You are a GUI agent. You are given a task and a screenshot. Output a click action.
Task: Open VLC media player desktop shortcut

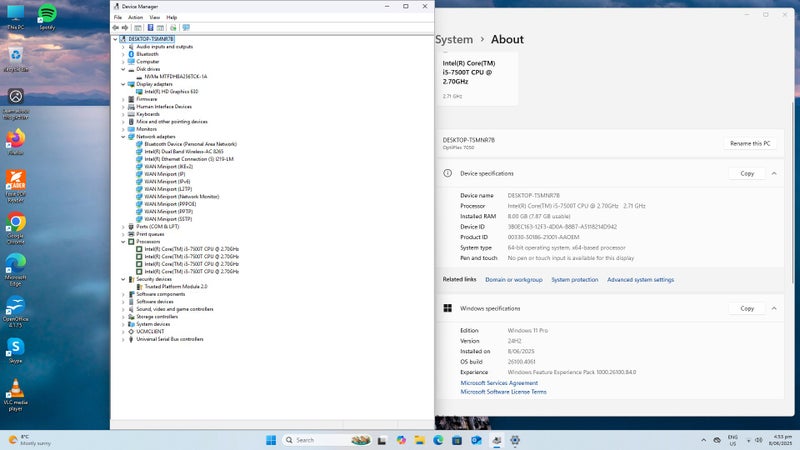16,395
